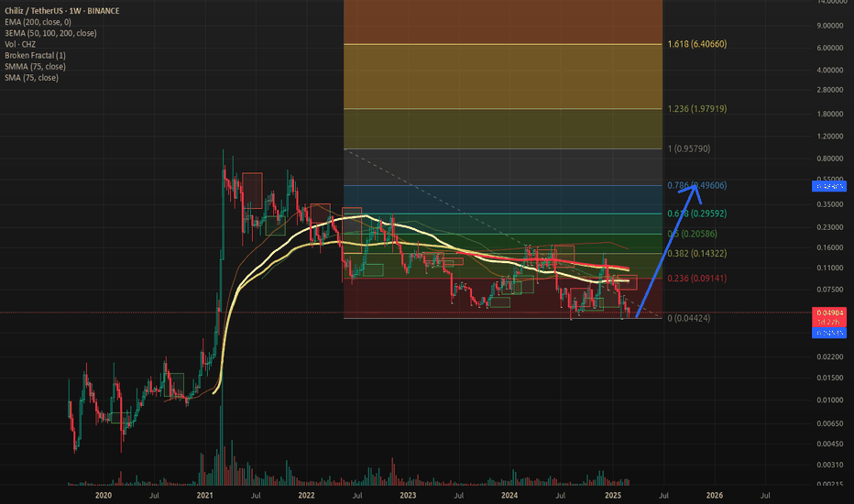This screenshot has height=504, width=854.
Task: Click the 2021 label on time axis
Action: pos(204,495)
